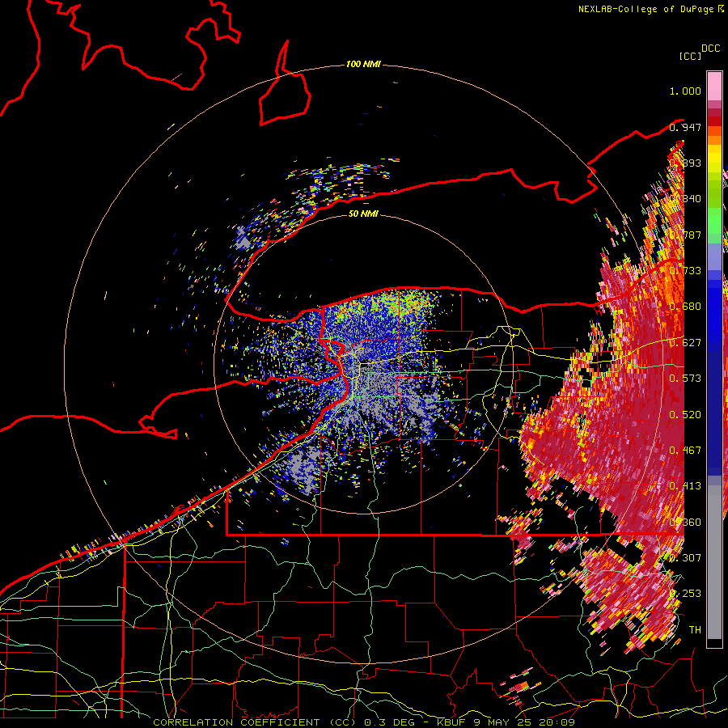Click the 50 NMI range ring label

pos(363,214)
